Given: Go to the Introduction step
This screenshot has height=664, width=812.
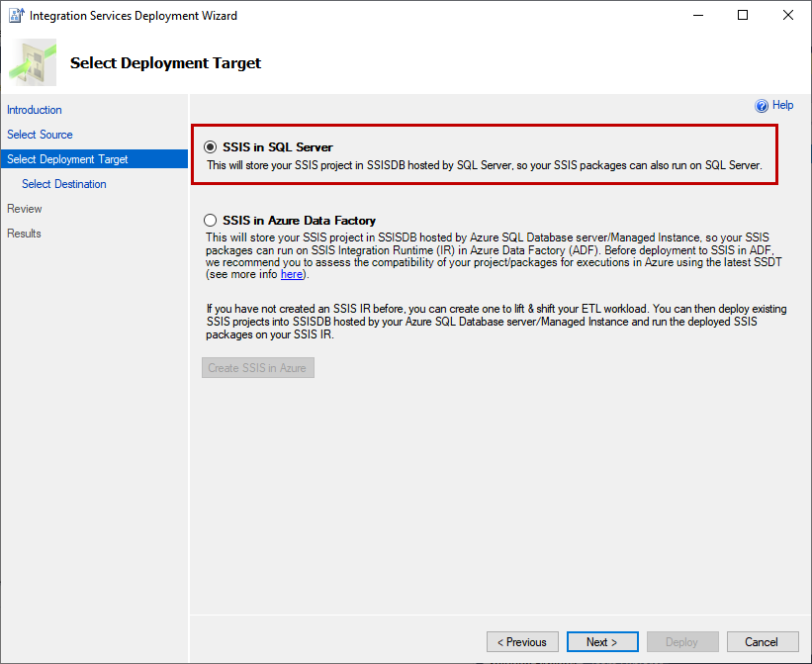Looking at the screenshot, I should point(35,110).
